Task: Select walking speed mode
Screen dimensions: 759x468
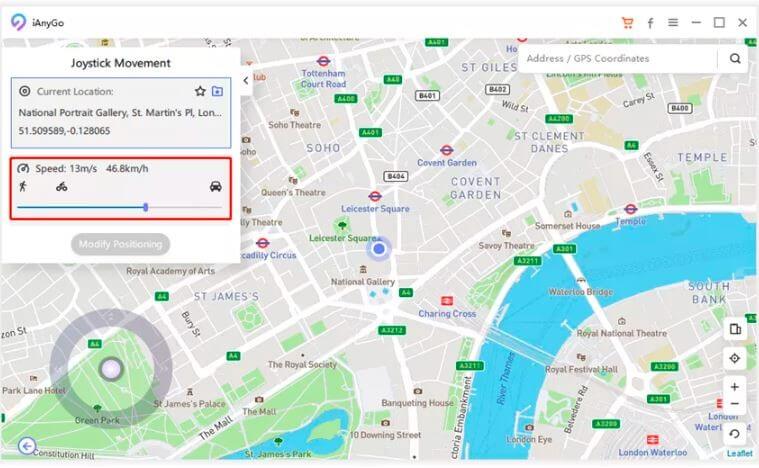Action: 23,186
